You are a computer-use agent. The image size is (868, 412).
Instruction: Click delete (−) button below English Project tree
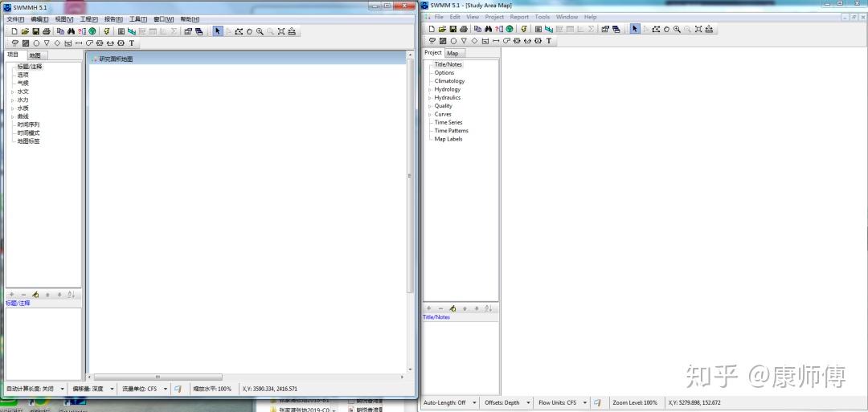[440, 308]
